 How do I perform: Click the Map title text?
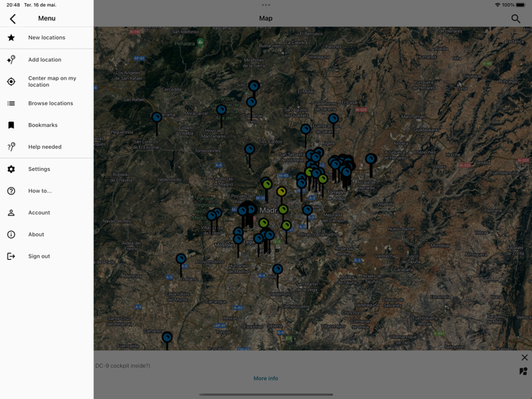tap(266, 18)
